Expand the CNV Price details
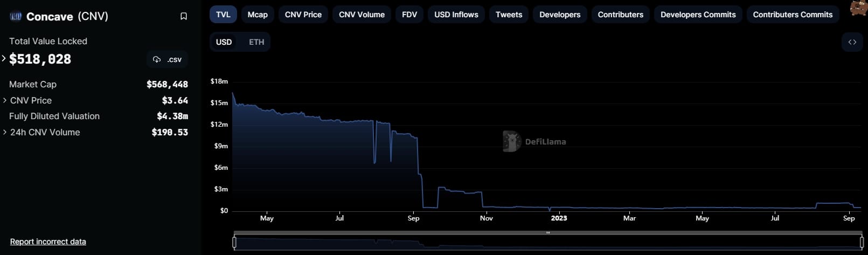Viewport: 868px width, 255px height. coord(5,100)
